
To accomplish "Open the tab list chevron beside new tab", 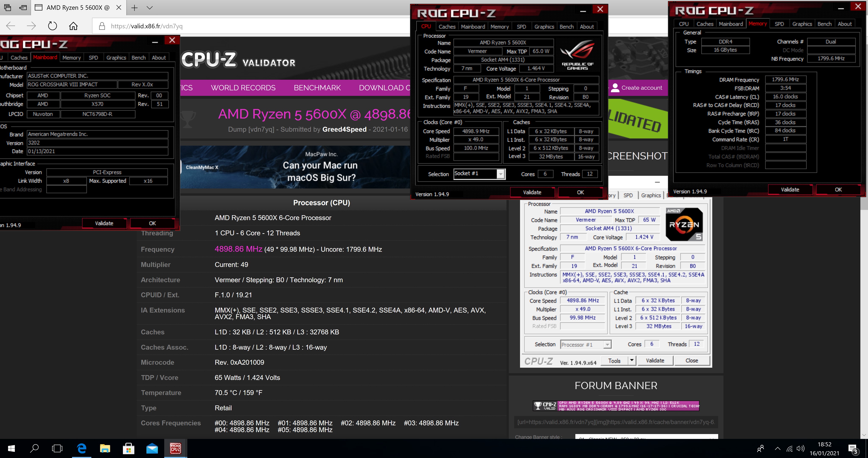I will 150,8.
